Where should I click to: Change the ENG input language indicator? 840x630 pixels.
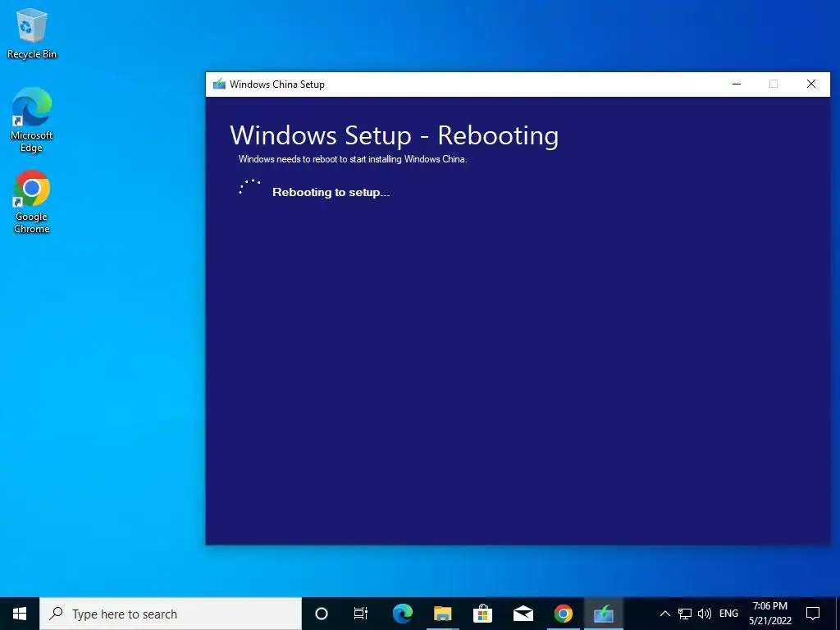point(728,614)
